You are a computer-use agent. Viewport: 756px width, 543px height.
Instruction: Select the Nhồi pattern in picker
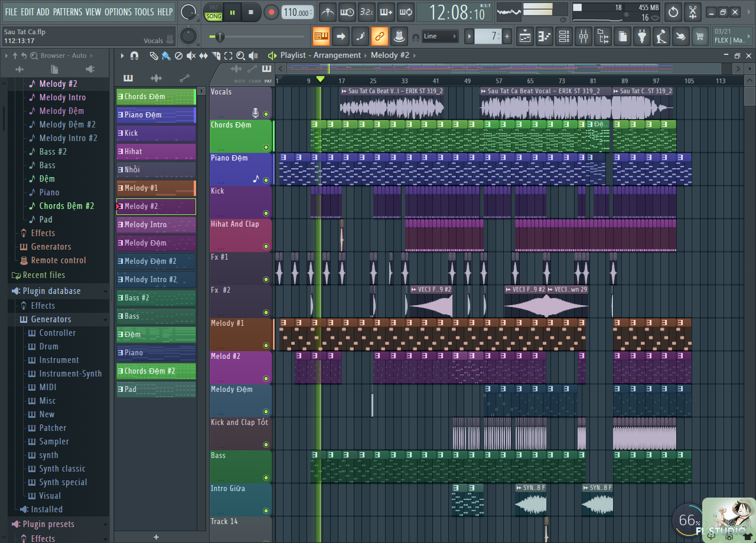click(156, 169)
